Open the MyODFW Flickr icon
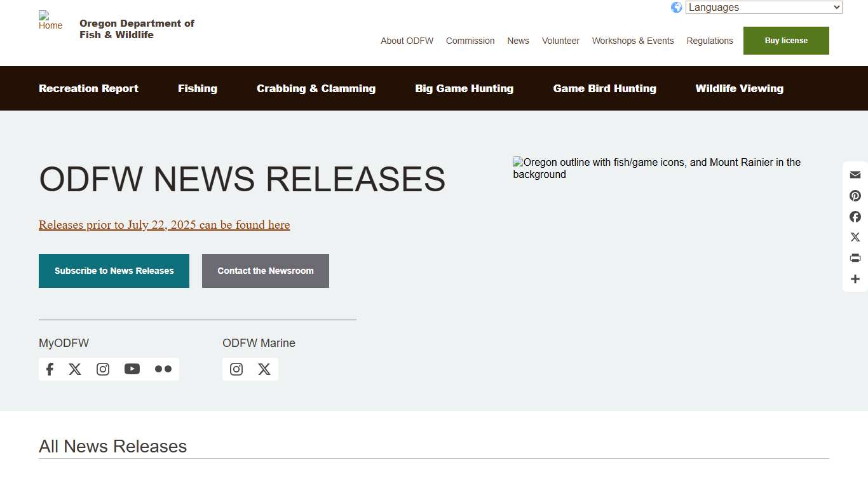 (163, 369)
